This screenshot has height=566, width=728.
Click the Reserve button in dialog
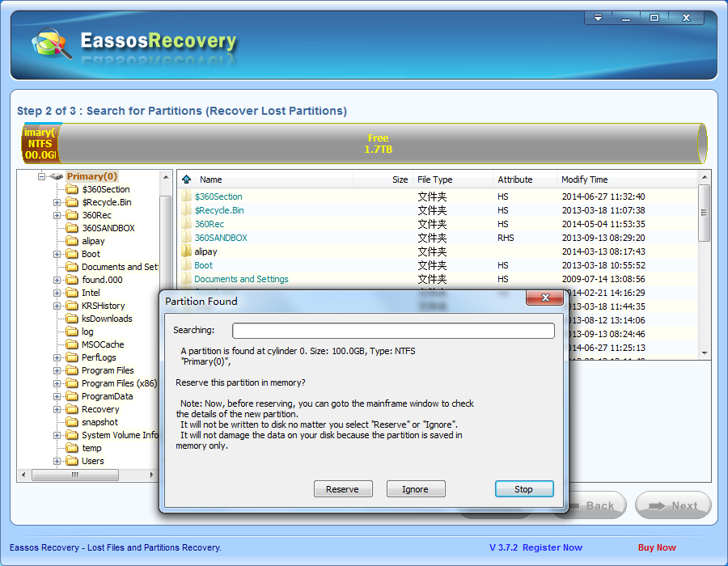[x=343, y=489]
